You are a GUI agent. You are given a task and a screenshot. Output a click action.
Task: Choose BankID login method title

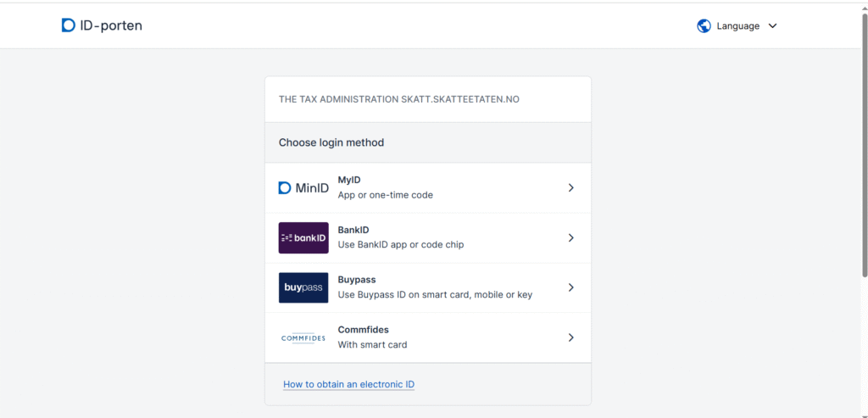pyautogui.click(x=353, y=230)
